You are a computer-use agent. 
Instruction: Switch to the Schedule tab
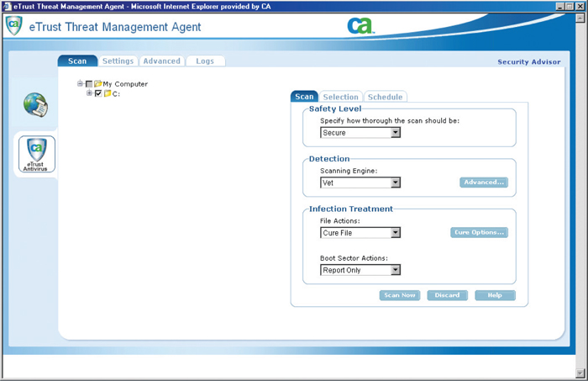[385, 97]
